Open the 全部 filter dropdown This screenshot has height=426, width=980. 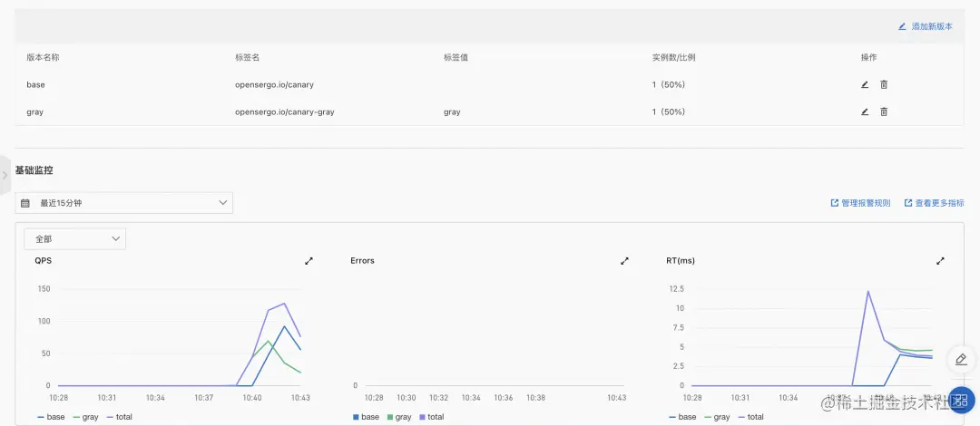75,238
